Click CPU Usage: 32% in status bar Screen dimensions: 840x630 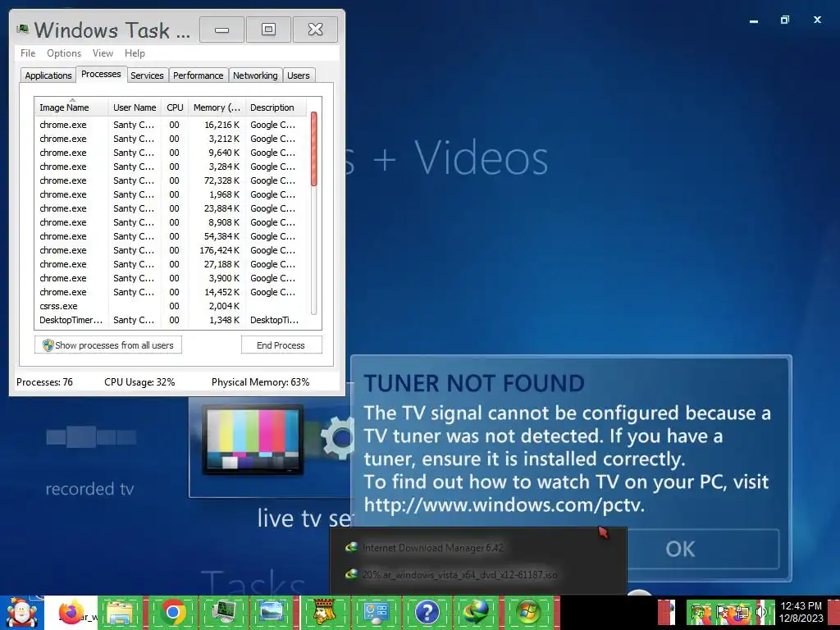(x=139, y=382)
